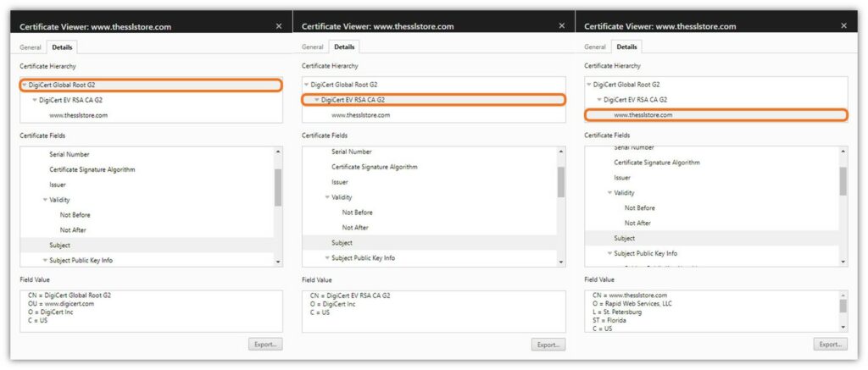Click Field Value scrollbar thumb in right viewer
868x370 pixels.
(843, 306)
